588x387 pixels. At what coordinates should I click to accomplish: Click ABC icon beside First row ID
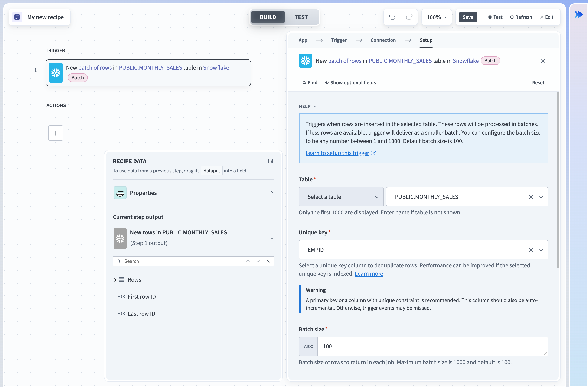121,297
